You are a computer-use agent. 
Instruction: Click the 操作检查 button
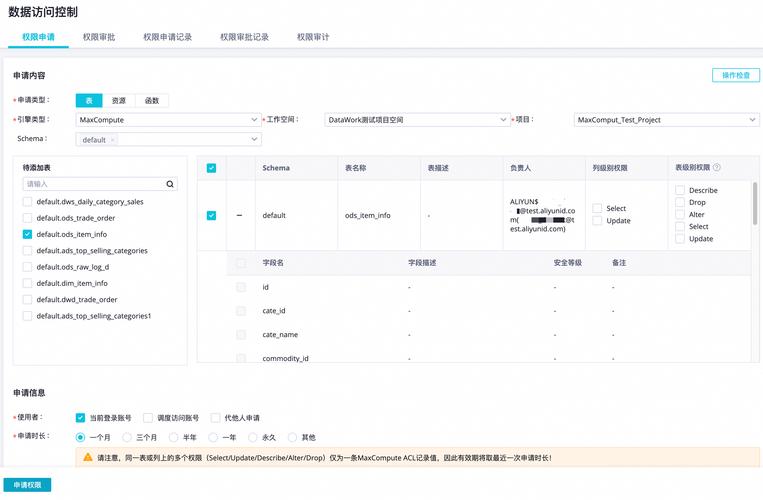click(735, 75)
